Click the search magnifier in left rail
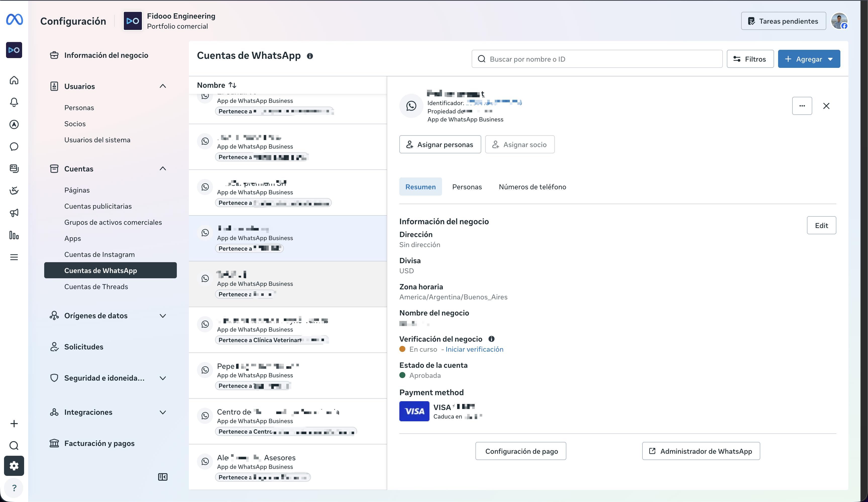Image resolution: width=868 pixels, height=502 pixels. click(14, 445)
